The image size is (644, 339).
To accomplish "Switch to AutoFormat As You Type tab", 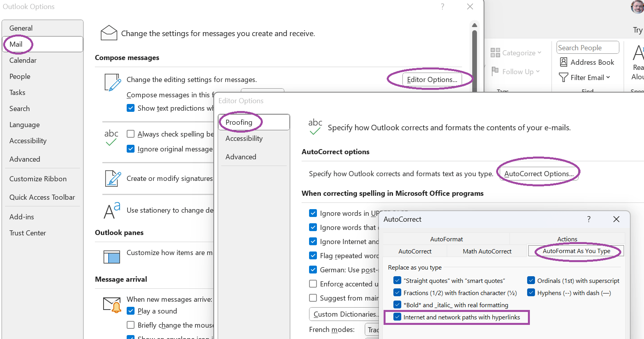I will 576,251.
